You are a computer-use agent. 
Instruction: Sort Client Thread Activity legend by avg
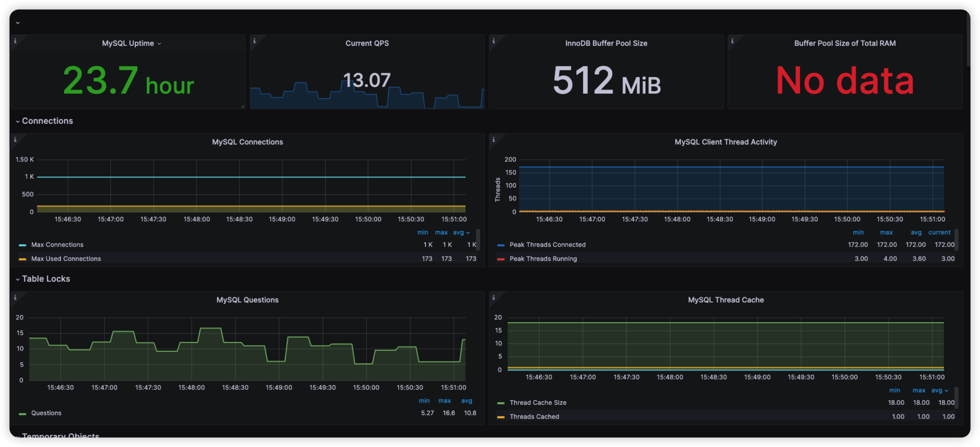click(916, 232)
